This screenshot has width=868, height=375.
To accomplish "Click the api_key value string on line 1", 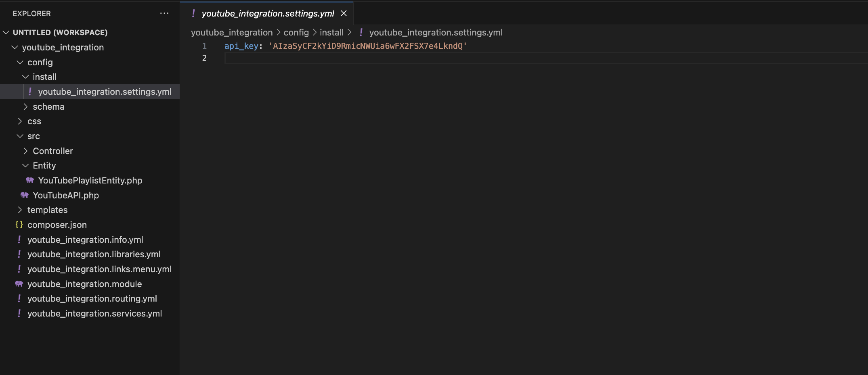I will coord(367,46).
